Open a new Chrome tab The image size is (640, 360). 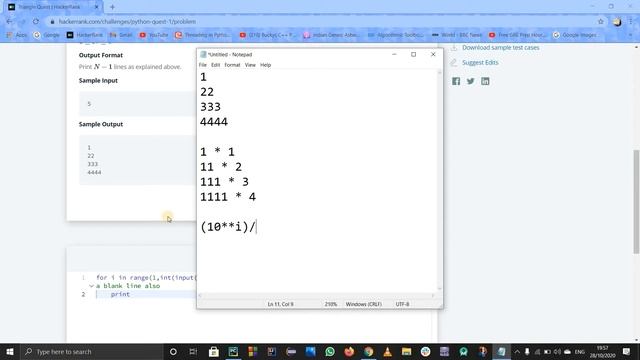[112, 7]
